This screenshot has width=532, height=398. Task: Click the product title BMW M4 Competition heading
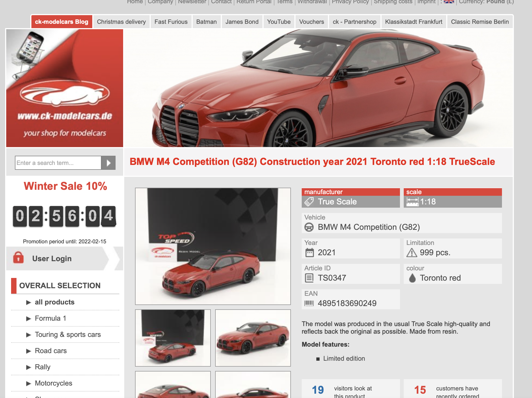[312, 162]
